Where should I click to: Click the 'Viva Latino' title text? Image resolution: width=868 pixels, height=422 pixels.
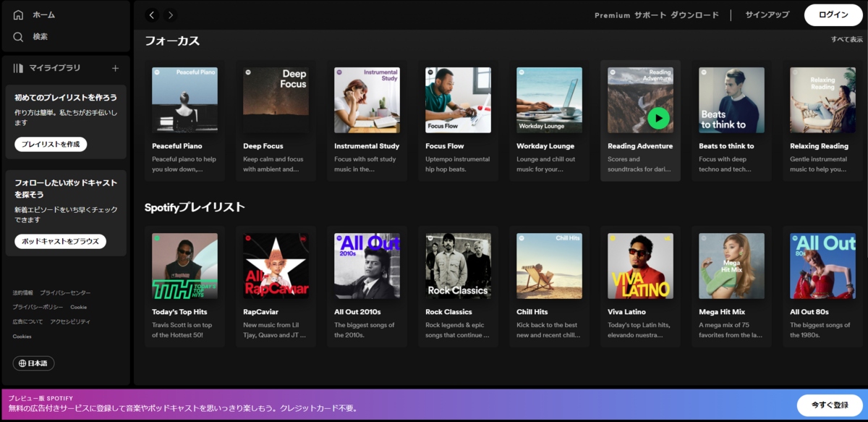[x=626, y=312]
